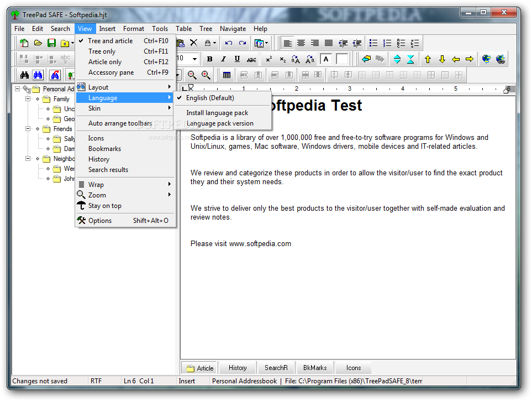The image size is (532, 401).
Task: Open the lock icon dropdown arrow
Action: 214,43
